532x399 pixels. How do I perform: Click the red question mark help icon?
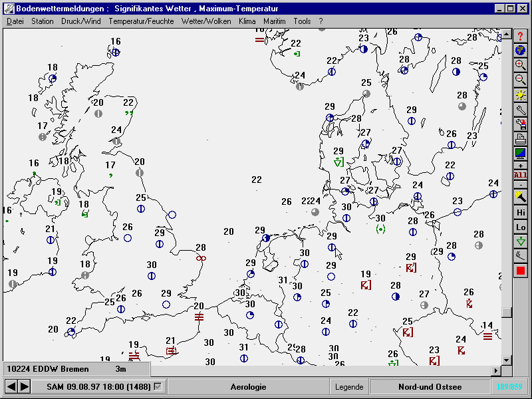(521, 36)
